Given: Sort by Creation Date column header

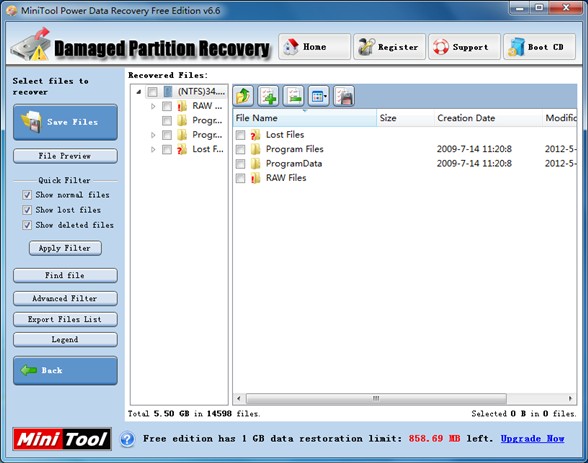Looking at the screenshot, I should 488,118.
